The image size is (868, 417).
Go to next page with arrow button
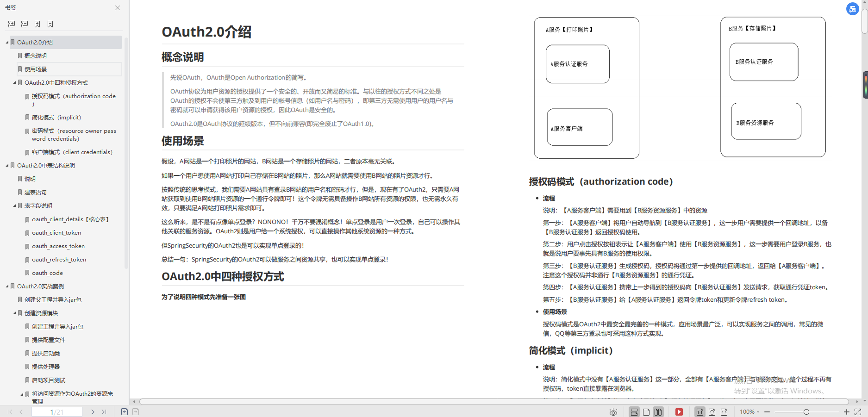click(x=93, y=411)
